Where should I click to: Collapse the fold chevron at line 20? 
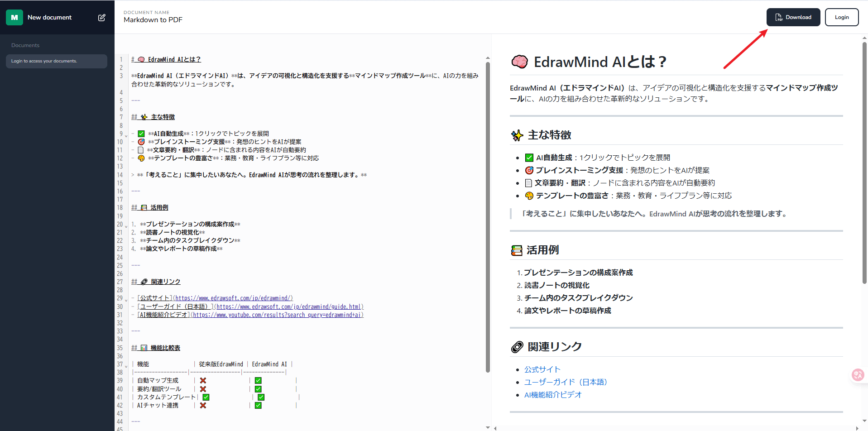125,226
